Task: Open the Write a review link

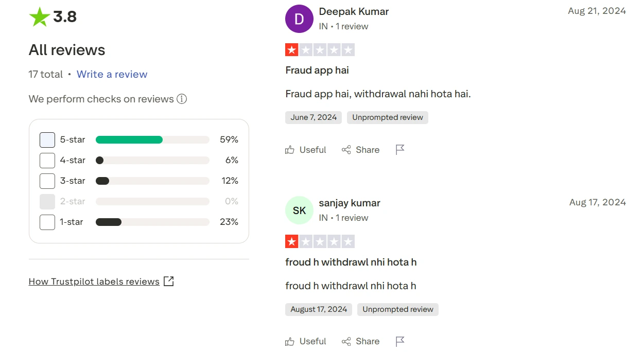Action: click(x=112, y=74)
